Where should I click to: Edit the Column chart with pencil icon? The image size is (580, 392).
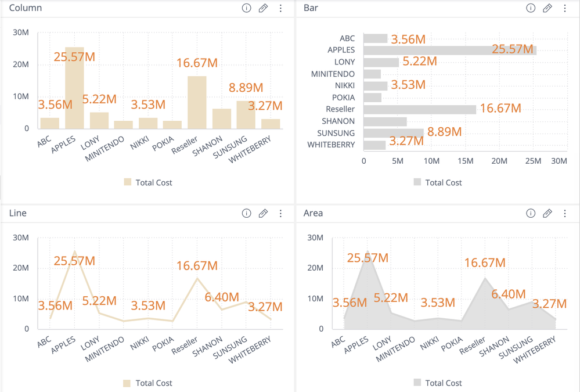coord(263,8)
